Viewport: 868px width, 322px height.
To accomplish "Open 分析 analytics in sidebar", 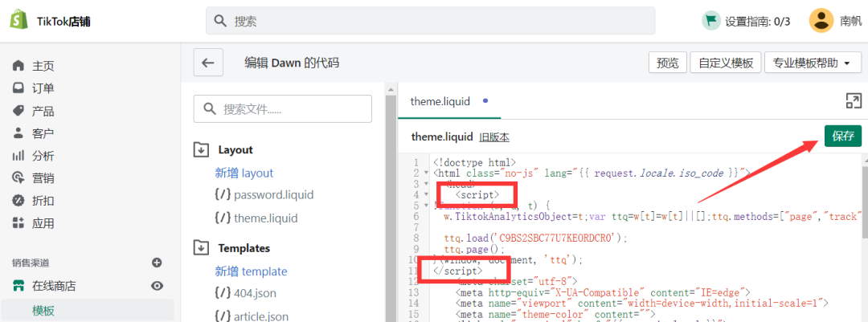I will [x=34, y=156].
